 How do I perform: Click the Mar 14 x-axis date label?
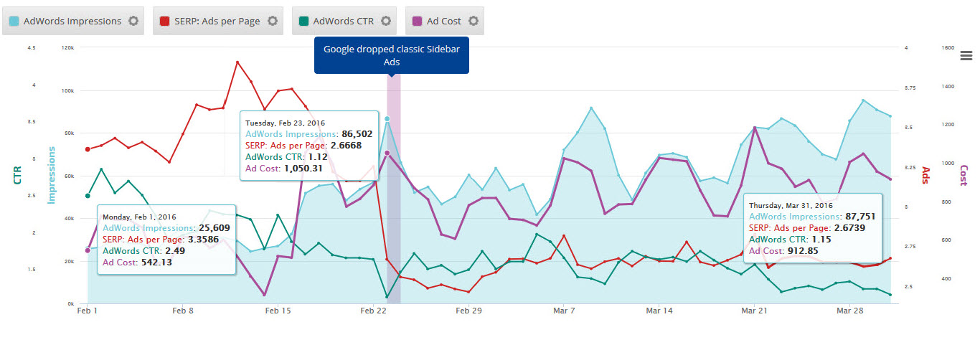tap(659, 311)
